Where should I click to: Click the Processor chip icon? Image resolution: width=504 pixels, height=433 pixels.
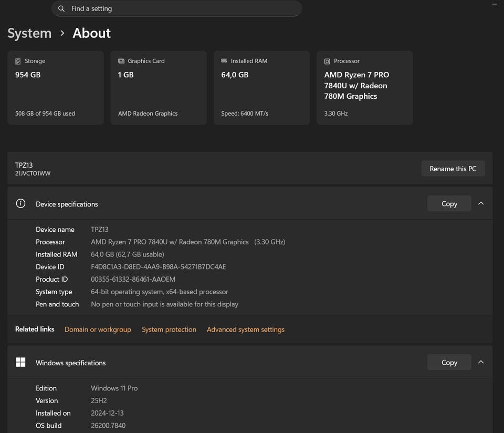tap(327, 61)
